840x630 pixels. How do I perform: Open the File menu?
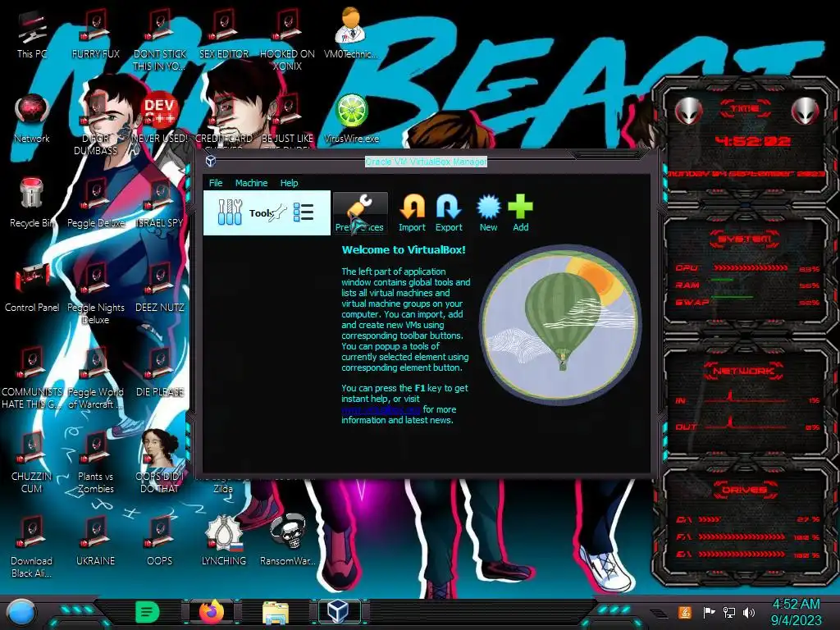pyautogui.click(x=216, y=183)
